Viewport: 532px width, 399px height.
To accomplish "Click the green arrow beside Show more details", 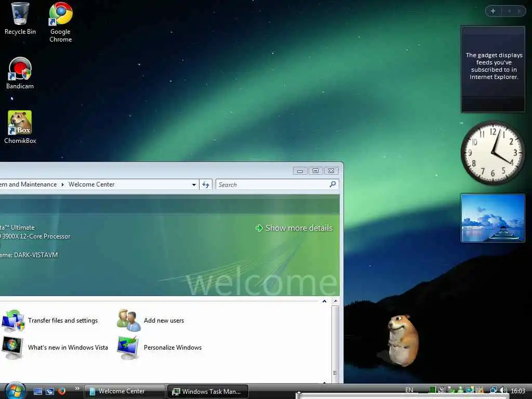I will pos(259,228).
